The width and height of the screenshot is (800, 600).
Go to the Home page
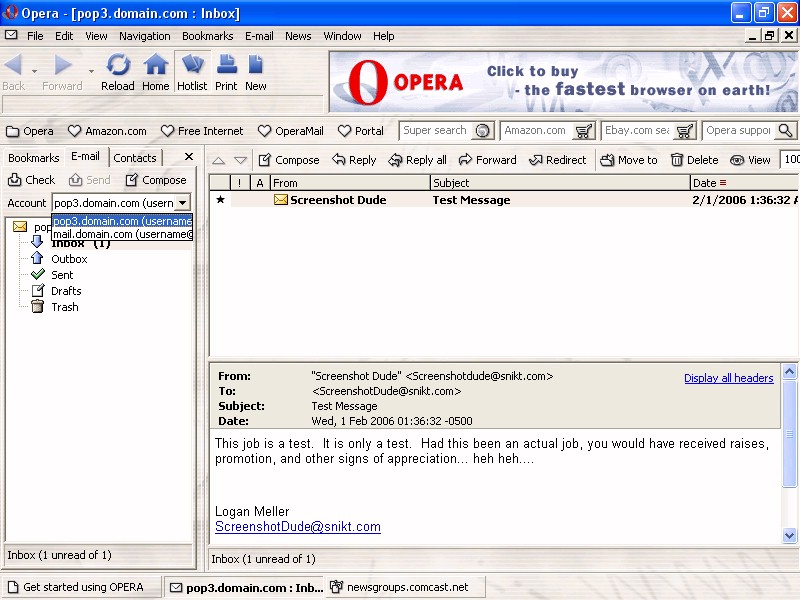click(156, 71)
